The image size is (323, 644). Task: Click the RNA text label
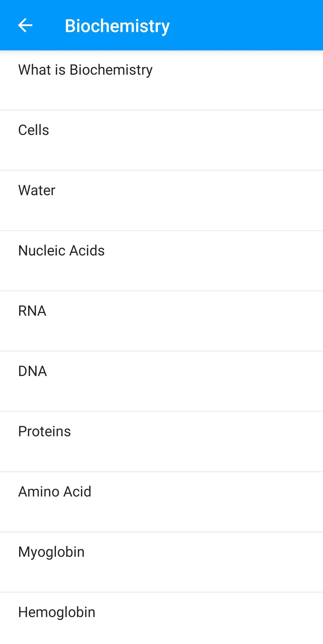point(32,311)
